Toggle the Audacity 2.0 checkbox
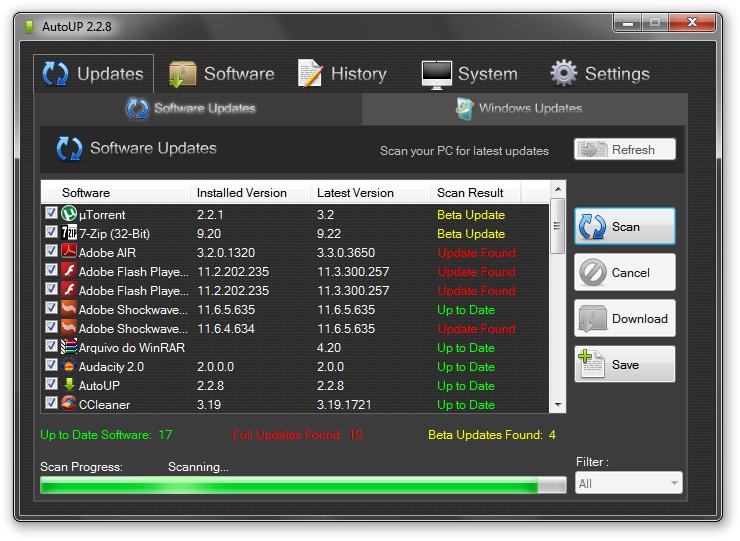The width and height of the screenshot is (740, 541). point(51,365)
